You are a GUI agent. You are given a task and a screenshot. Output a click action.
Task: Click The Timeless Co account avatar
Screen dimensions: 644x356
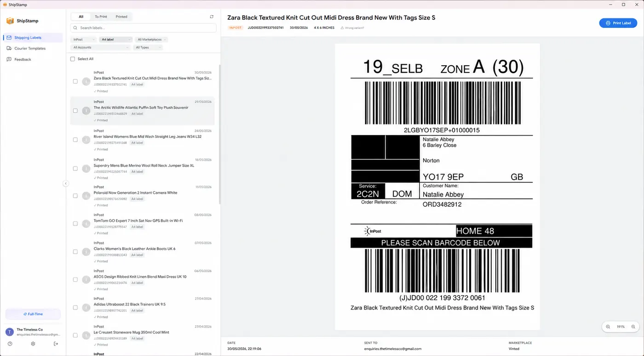point(10,332)
